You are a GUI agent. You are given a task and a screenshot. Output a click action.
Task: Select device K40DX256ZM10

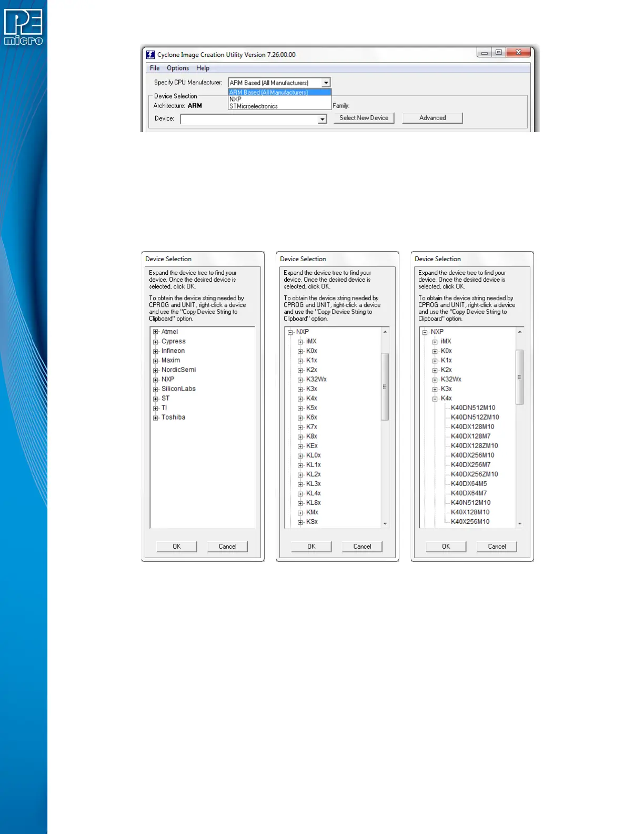pos(474,474)
